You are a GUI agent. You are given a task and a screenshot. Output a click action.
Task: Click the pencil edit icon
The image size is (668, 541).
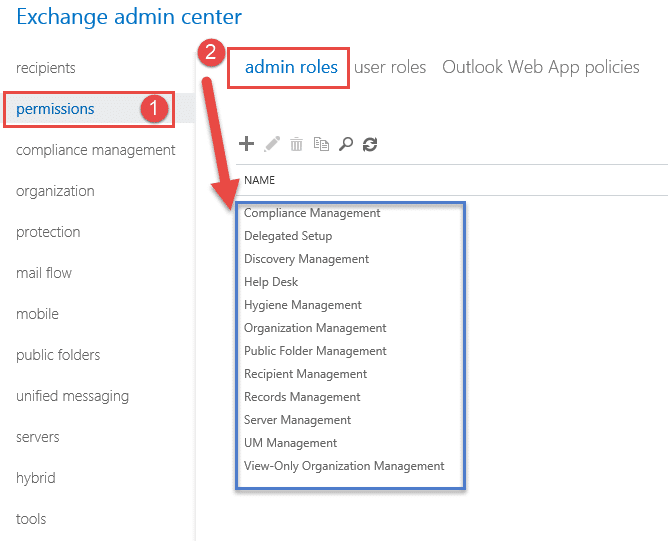[272, 144]
